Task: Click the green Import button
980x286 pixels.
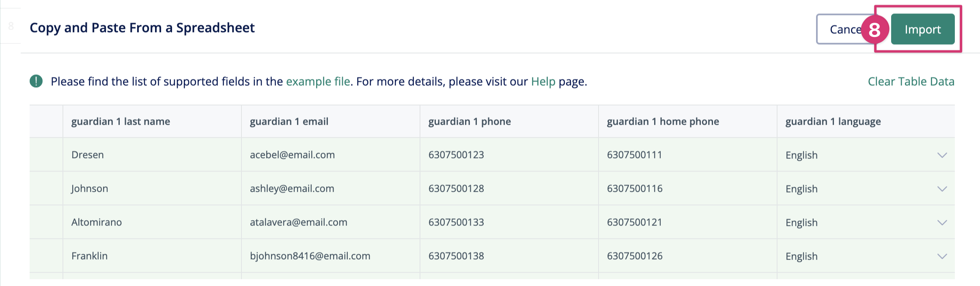Action: (x=922, y=29)
